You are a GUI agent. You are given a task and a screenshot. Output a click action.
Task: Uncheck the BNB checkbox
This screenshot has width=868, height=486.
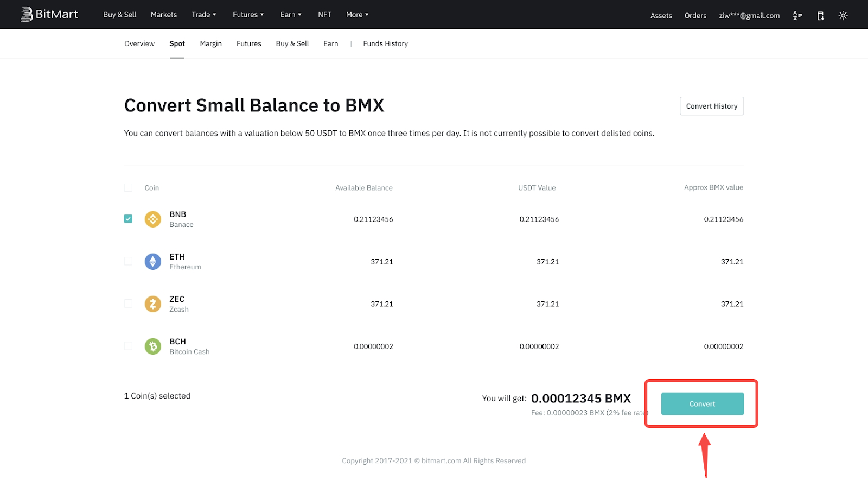tap(128, 219)
